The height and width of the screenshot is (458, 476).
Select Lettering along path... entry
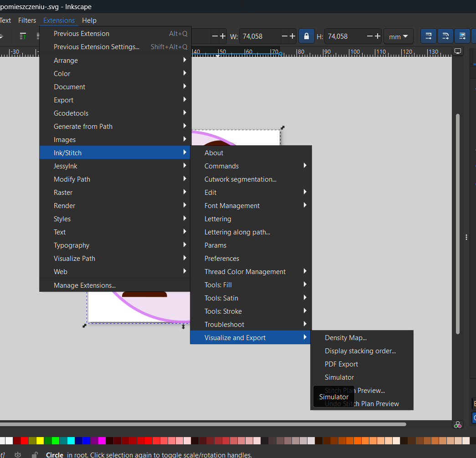(251, 232)
